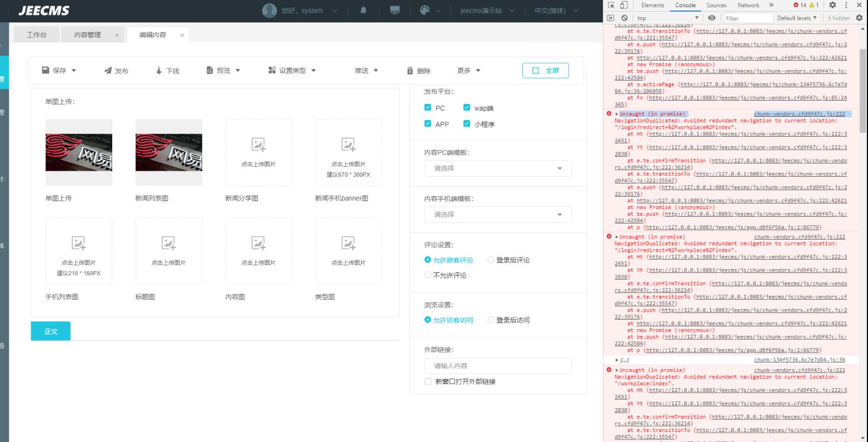The image size is (868, 442).
Task: Select the 不允许评论 radio option
Action: click(428, 275)
